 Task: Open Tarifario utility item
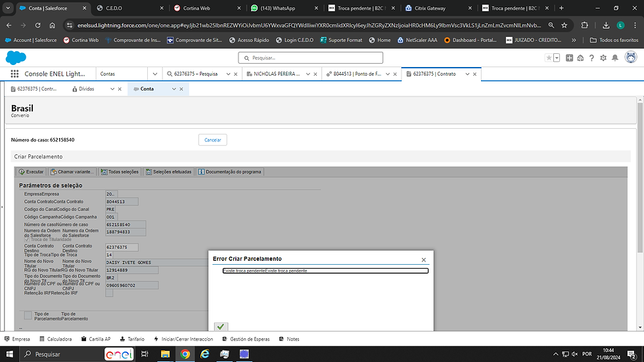132,339
